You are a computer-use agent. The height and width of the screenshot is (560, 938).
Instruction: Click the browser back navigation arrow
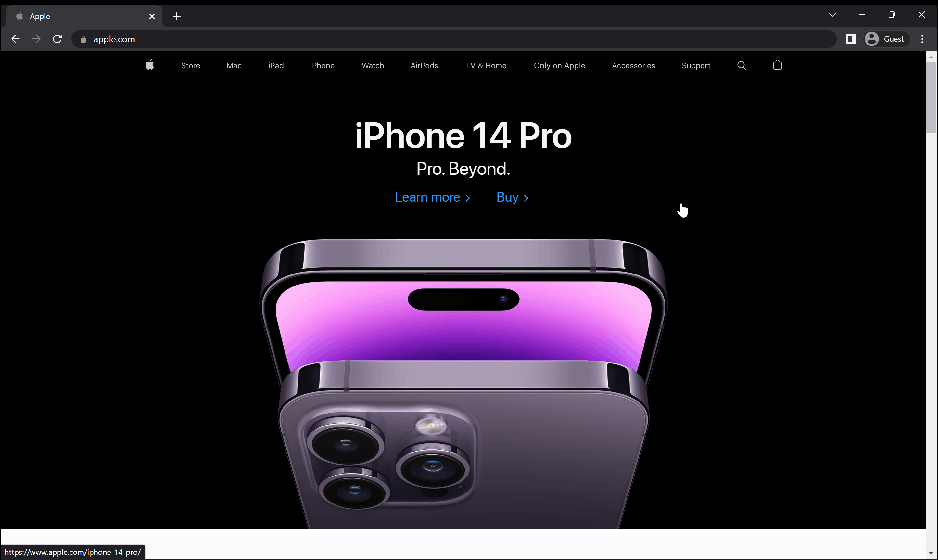pos(15,39)
